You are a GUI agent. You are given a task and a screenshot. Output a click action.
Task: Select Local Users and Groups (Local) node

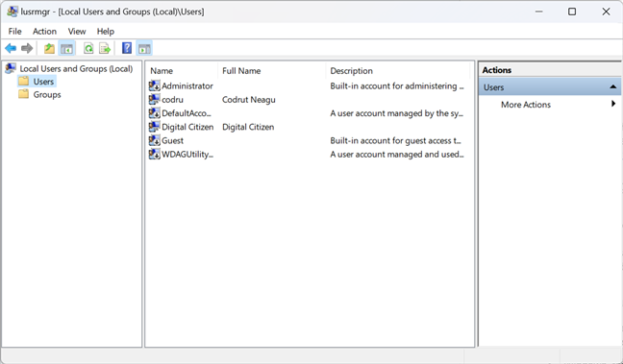pyautogui.click(x=76, y=69)
